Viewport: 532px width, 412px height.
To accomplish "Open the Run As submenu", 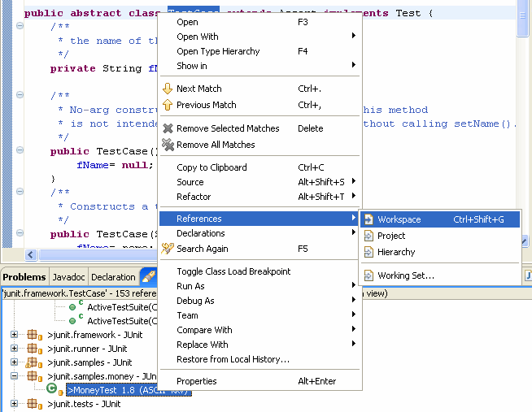I will (259, 286).
